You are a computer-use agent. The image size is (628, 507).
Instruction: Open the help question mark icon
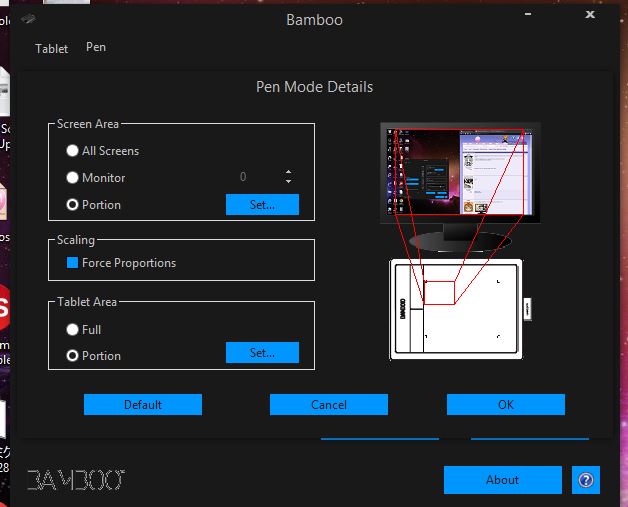click(x=586, y=479)
